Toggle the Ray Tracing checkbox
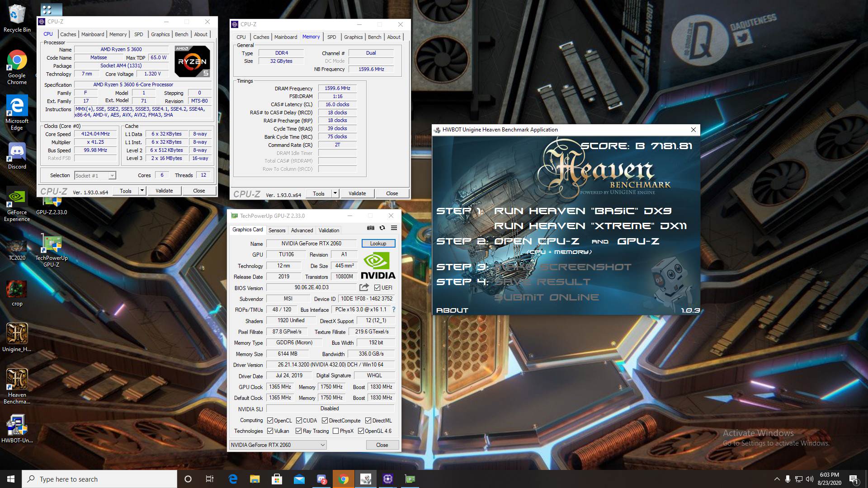 pyautogui.click(x=298, y=431)
